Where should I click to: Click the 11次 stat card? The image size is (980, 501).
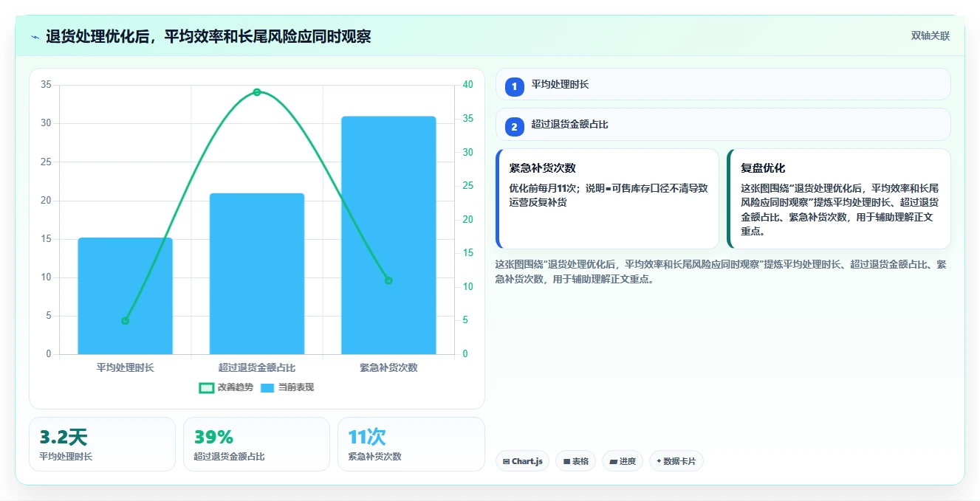411,443
